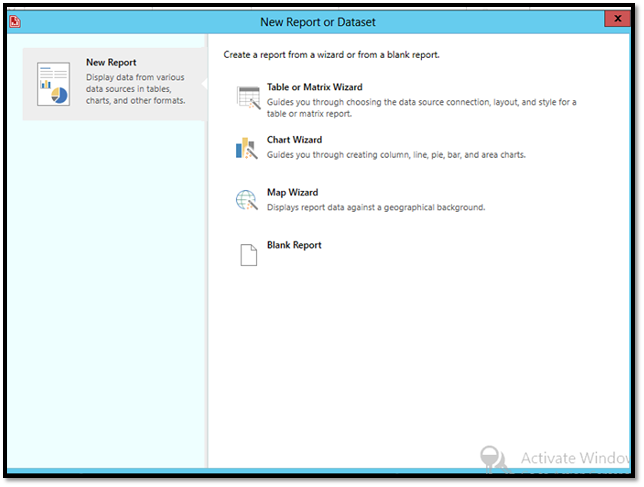Click the key icon beside Activate Windows
This screenshot has width=644, height=487.
click(x=491, y=459)
